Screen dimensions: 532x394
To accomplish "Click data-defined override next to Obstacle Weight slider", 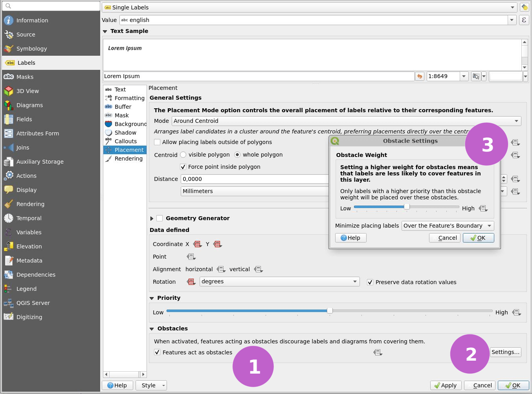I will pos(483,208).
